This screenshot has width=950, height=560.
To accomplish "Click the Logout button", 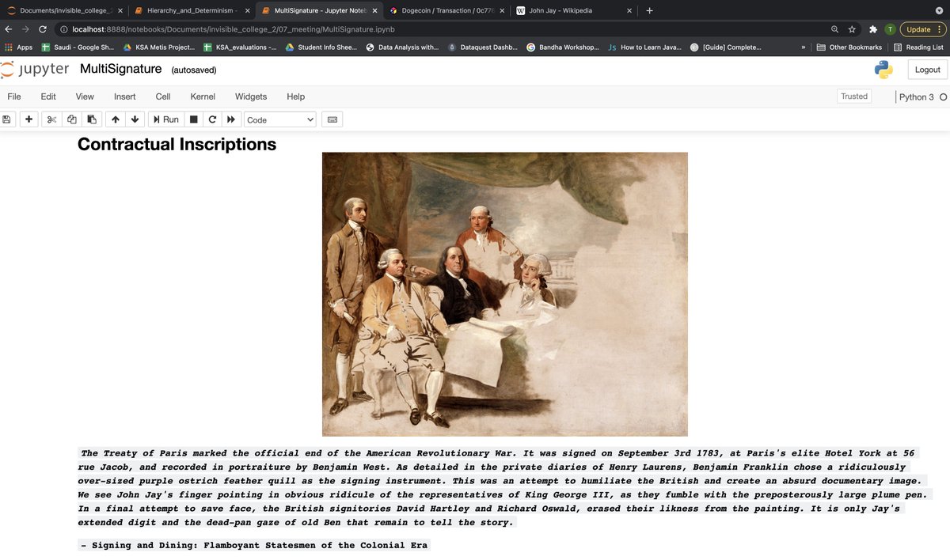I will pos(927,70).
